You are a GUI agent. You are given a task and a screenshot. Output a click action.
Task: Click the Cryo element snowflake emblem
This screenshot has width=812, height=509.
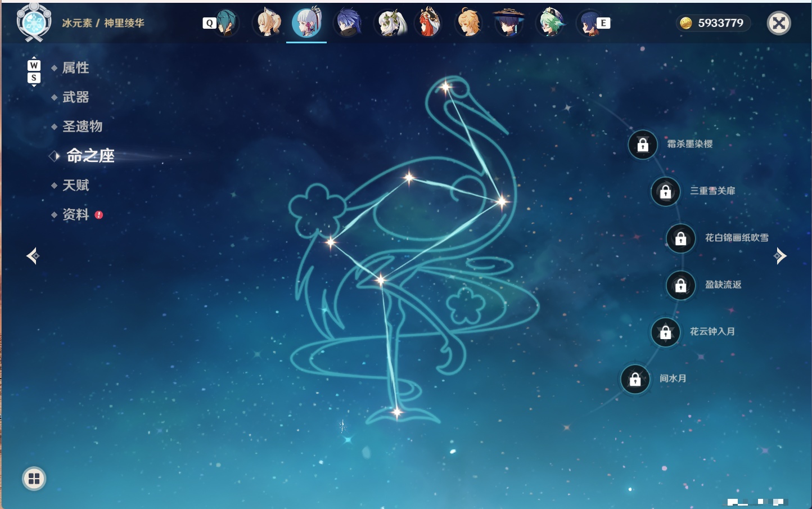[x=34, y=22]
